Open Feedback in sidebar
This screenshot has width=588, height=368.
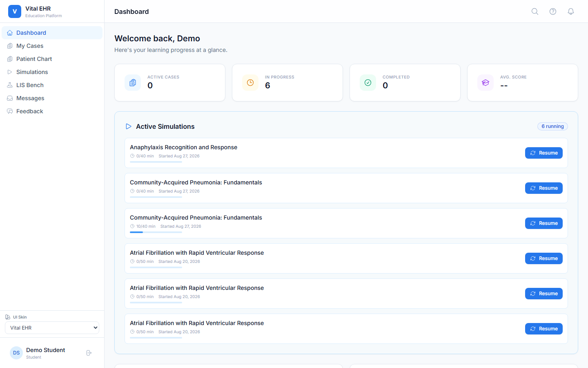pos(52,111)
